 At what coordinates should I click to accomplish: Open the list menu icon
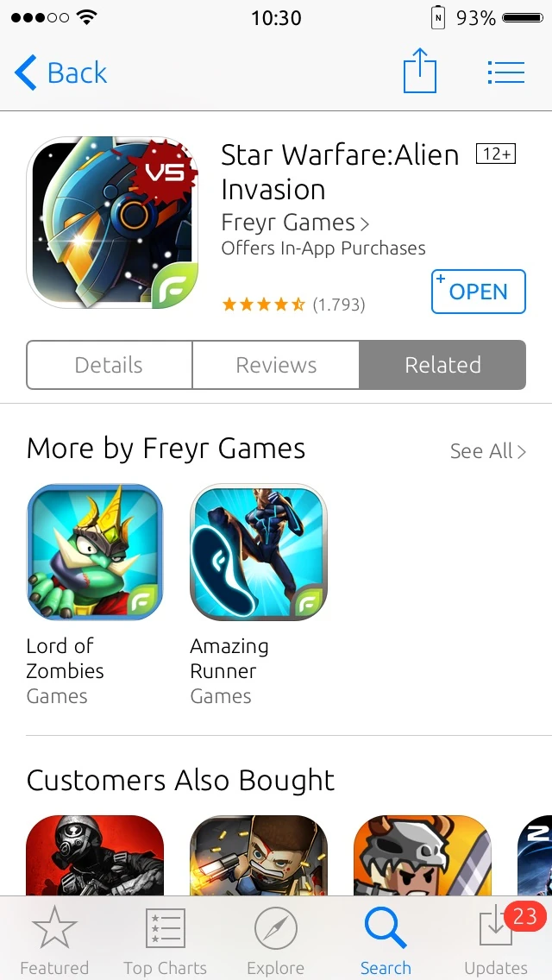point(505,72)
